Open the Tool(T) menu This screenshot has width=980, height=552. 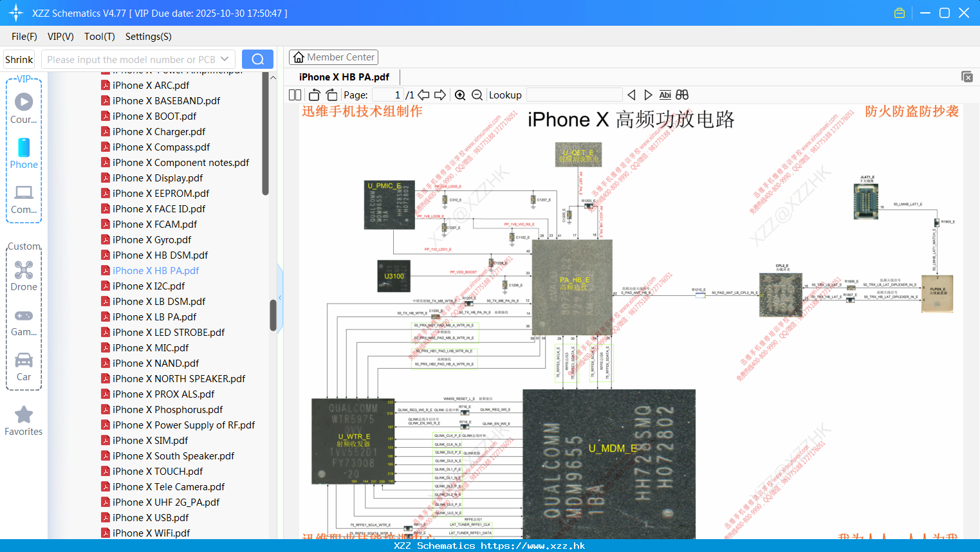[100, 37]
